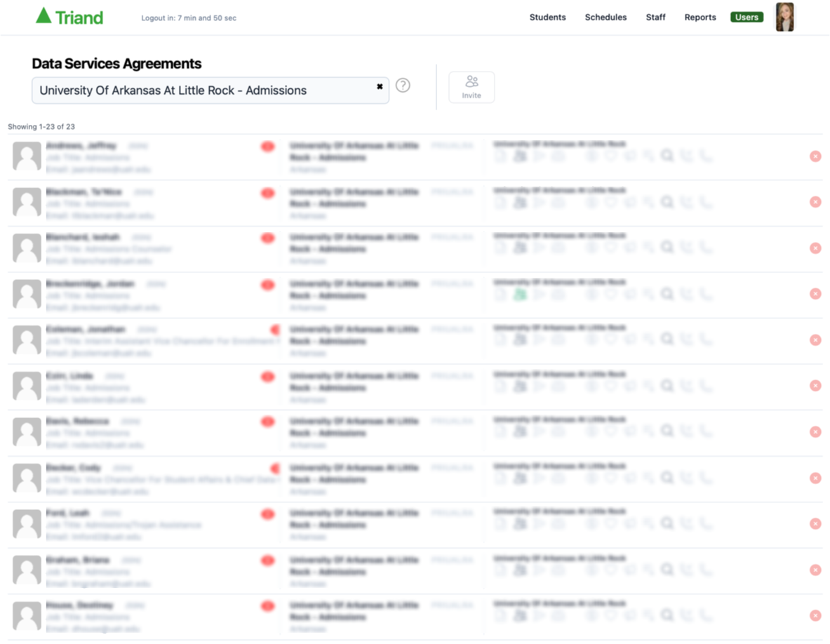This screenshot has width=830, height=644.
Task: Toggle the green group icon for Breckenridge, Jordan
Action: click(521, 294)
